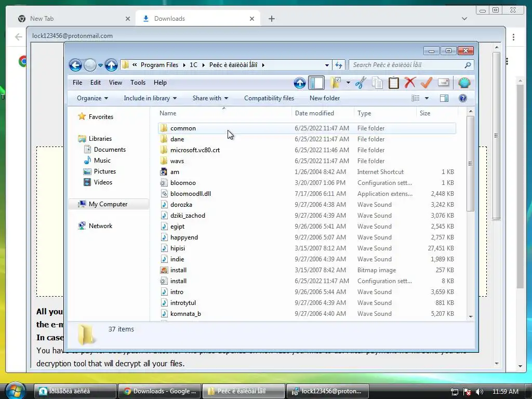Open the View menu
Viewport: 532px width, 399px height.
click(115, 83)
